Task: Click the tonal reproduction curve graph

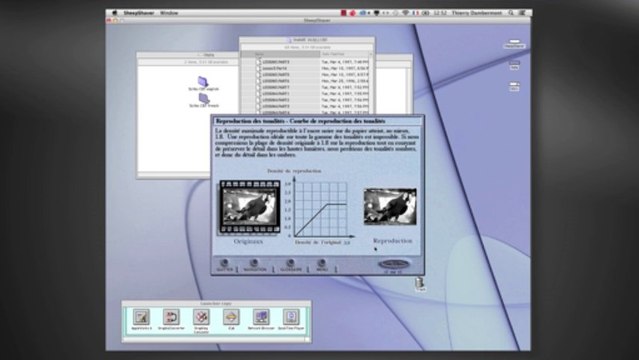Action: (321, 209)
